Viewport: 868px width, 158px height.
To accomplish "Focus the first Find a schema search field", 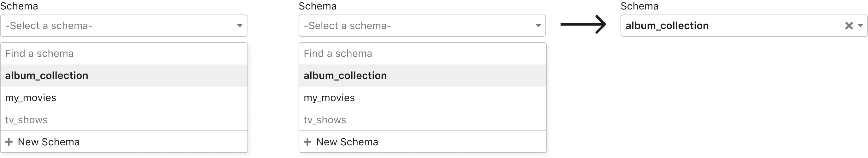I will point(124,54).
